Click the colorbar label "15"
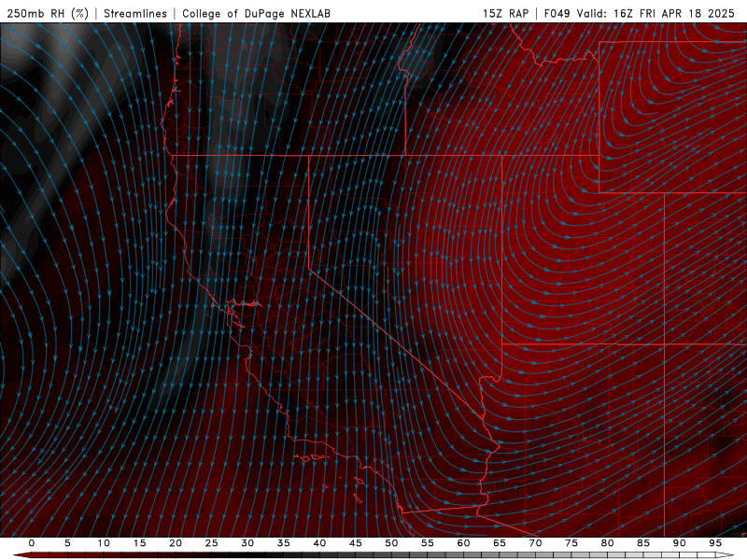Screen dimensions: 747x560 pyautogui.click(x=139, y=543)
